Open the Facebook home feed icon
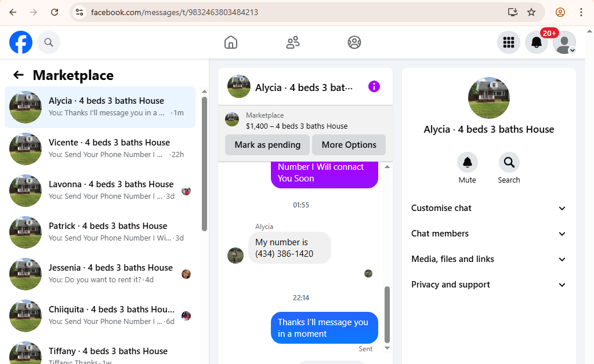594x364 pixels. click(x=231, y=42)
